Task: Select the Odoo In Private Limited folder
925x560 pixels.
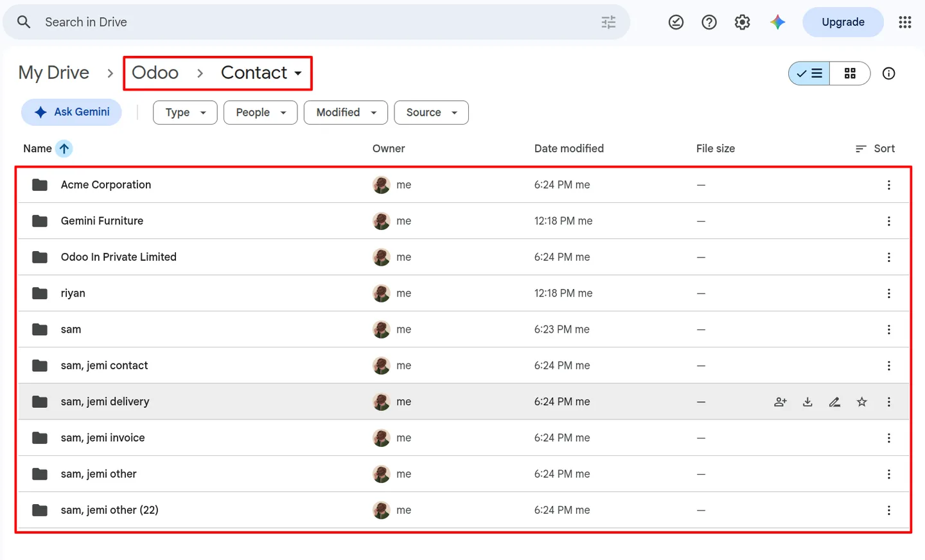Action: tap(463, 258)
